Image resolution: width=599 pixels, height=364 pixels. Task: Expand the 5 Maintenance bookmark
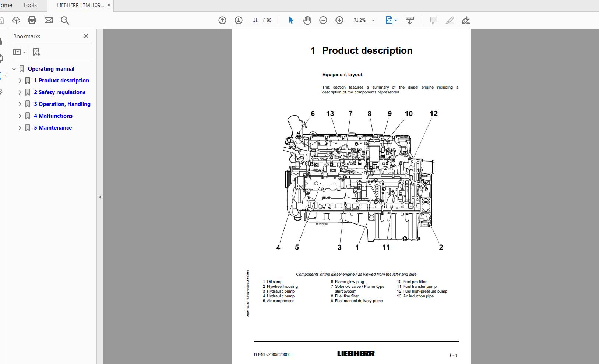(x=20, y=127)
